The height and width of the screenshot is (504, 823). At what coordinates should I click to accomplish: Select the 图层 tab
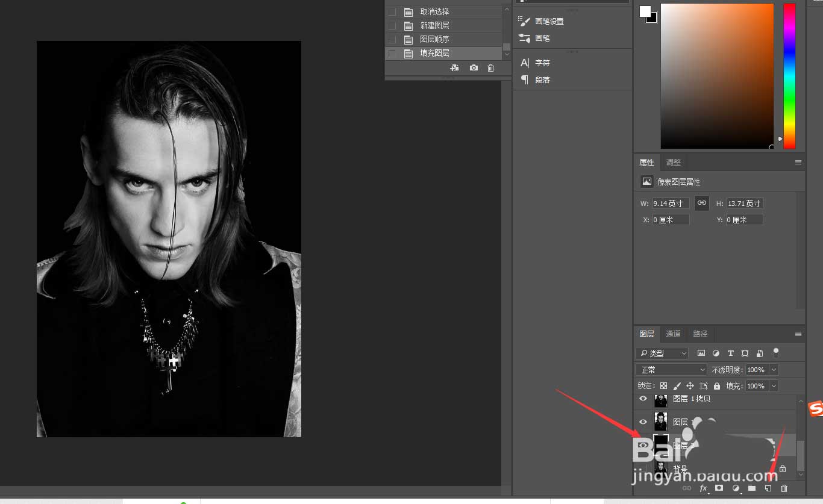tap(647, 334)
